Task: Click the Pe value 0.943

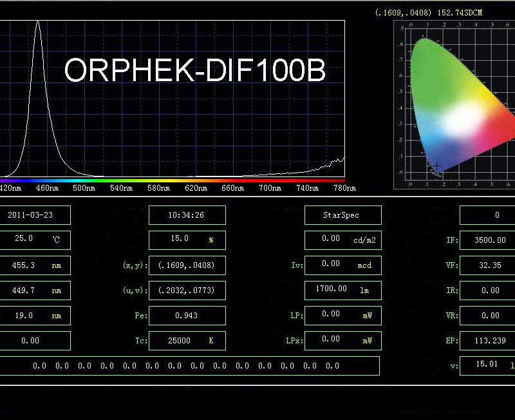Action: tap(187, 316)
